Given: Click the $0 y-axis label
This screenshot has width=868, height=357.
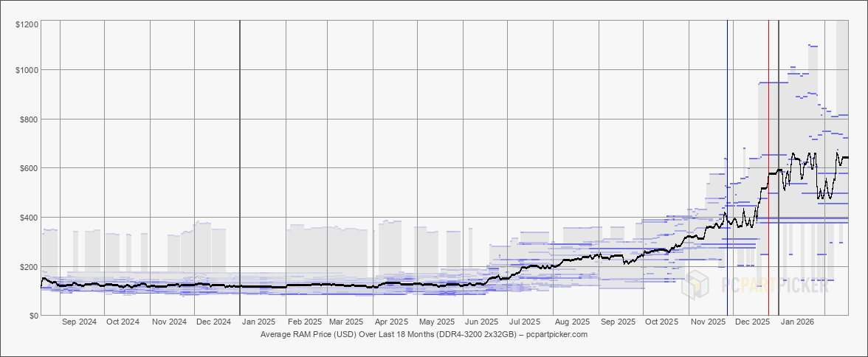Looking at the screenshot, I should pyautogui.click(x=33, y=316).
